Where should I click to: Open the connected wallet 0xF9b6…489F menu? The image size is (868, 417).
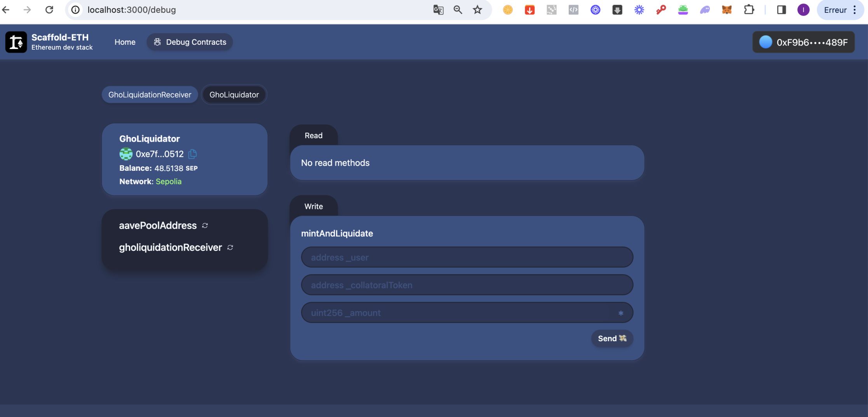pos(803,42)
